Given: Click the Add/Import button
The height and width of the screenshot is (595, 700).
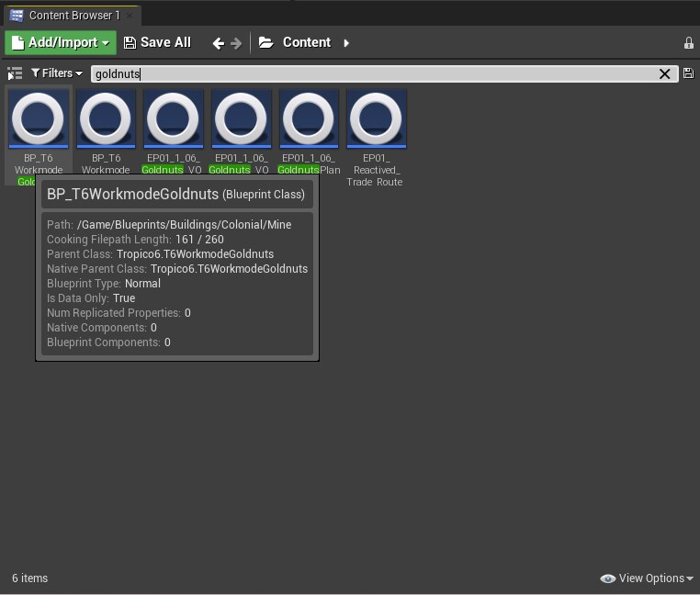Looking at the screenshot, I should pos(61,43).
